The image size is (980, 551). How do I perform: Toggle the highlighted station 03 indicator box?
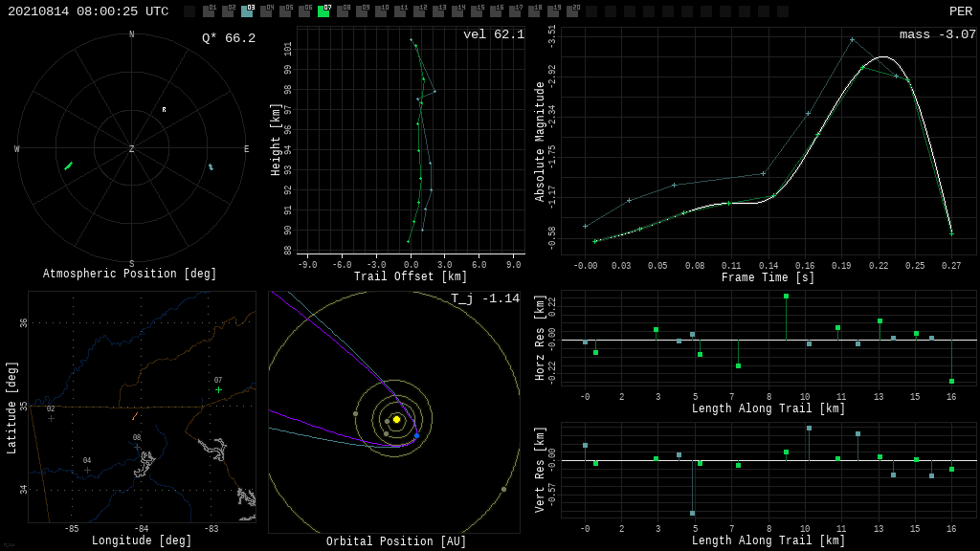[247, 11]
